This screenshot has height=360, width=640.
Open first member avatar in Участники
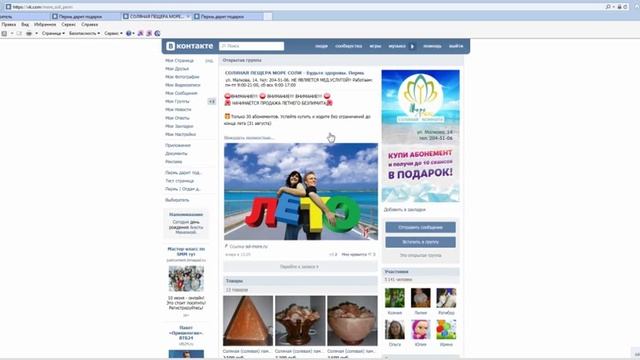[x=395, y=298]
